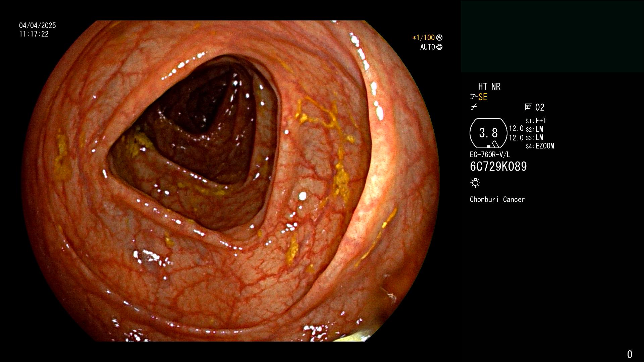Click the Chonburi Cancer facility name
This screenshot has height=362, width=644.
click(497, 200)
